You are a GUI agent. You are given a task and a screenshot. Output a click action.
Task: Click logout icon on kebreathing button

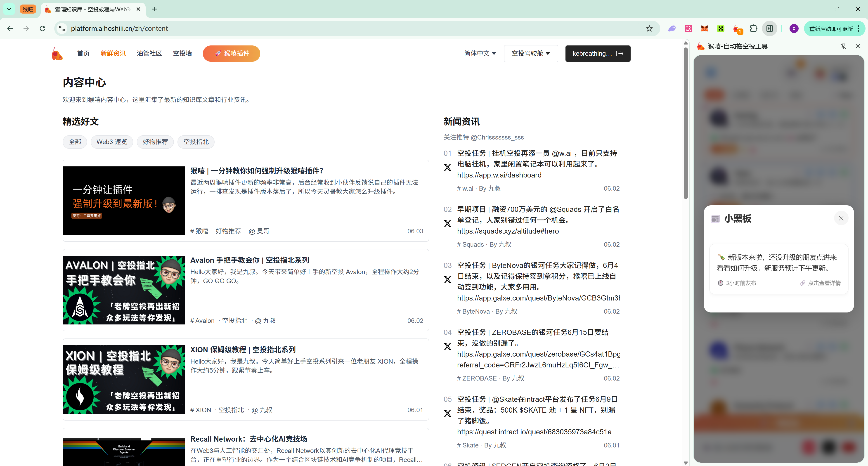point(619,54)
